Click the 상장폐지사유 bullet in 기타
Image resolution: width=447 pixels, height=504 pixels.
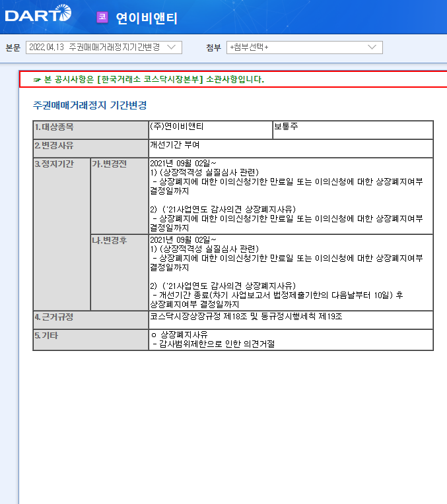[x=180, y=335]
